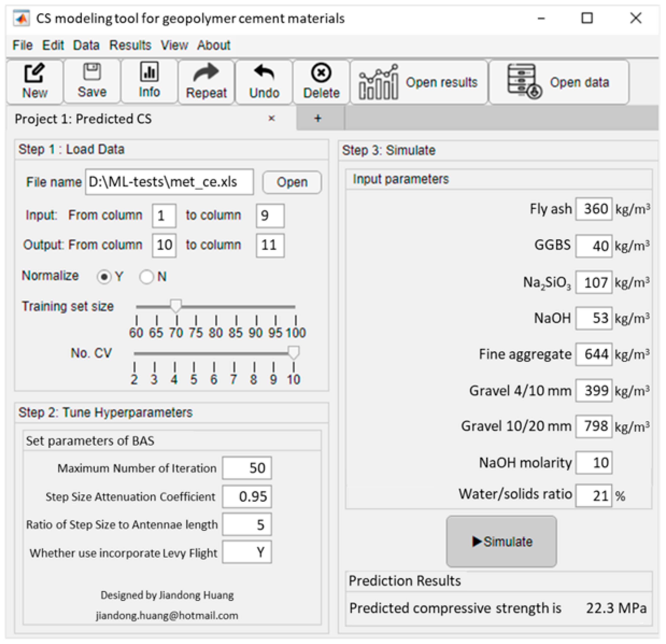The image size is (666, 644).
Task: Click the Delete circle-x icon
Action: tap(321, 73)
